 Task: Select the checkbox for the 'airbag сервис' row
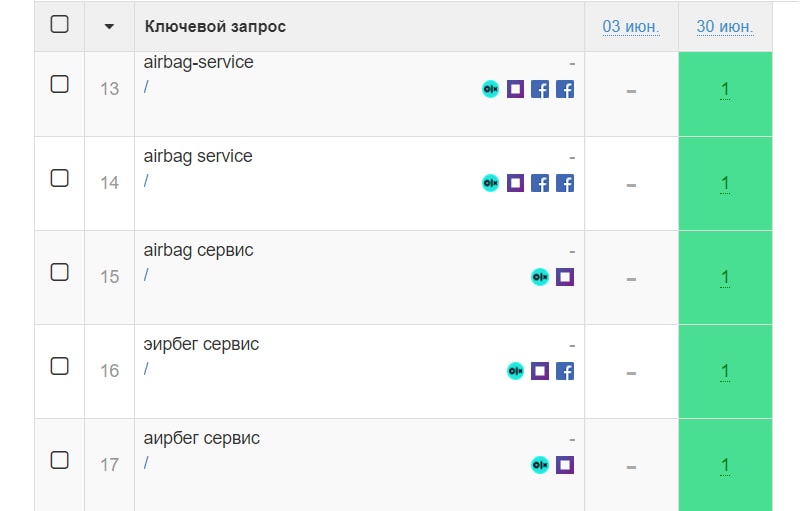click(x=59, y=272)
